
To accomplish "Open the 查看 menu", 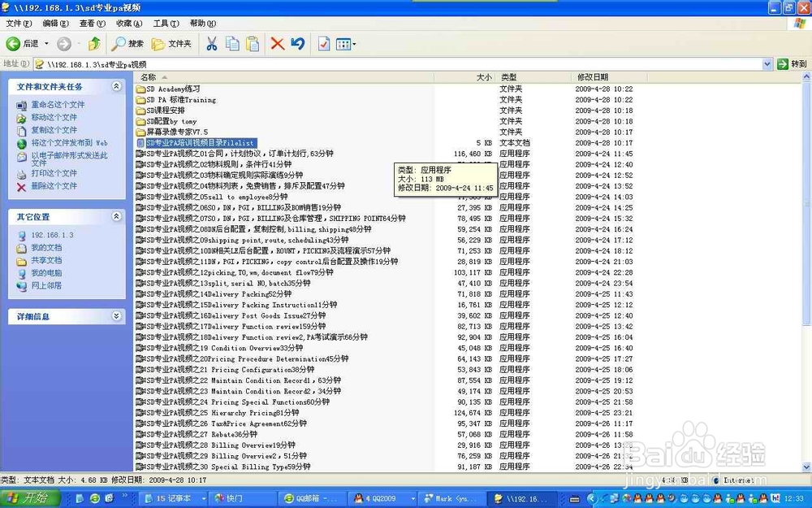I will pos(90,24).
